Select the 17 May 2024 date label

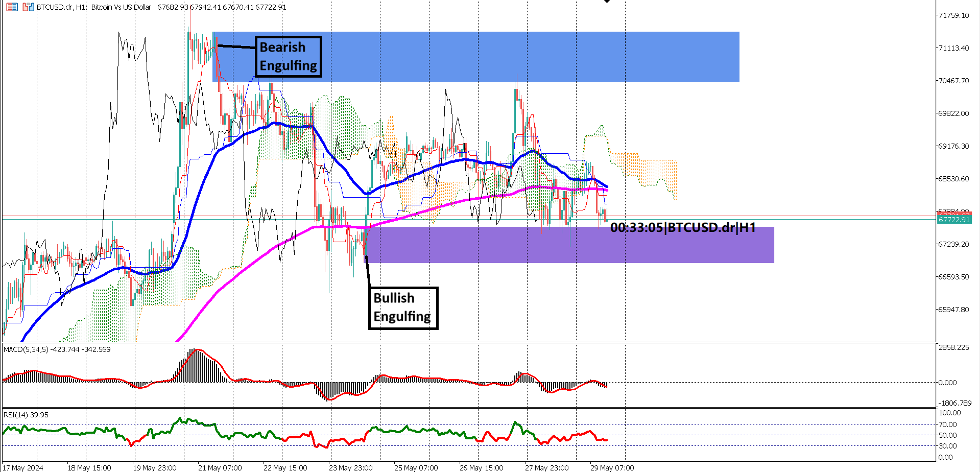click(x=23, y=467)
